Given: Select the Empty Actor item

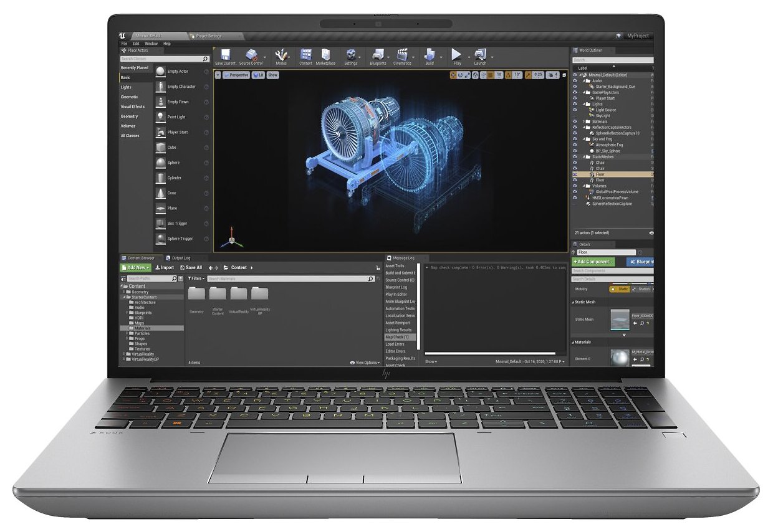Looking at the screenshot, I should click(x=181, y=72).
